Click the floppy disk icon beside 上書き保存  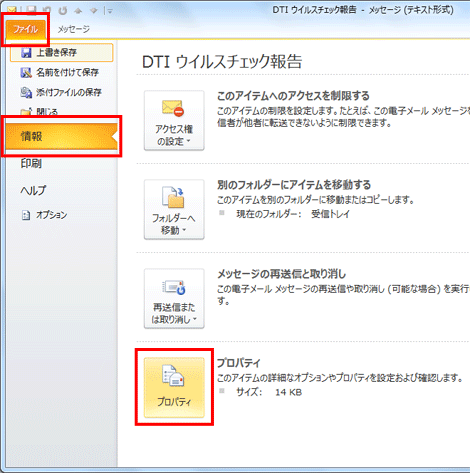[26, 53]
